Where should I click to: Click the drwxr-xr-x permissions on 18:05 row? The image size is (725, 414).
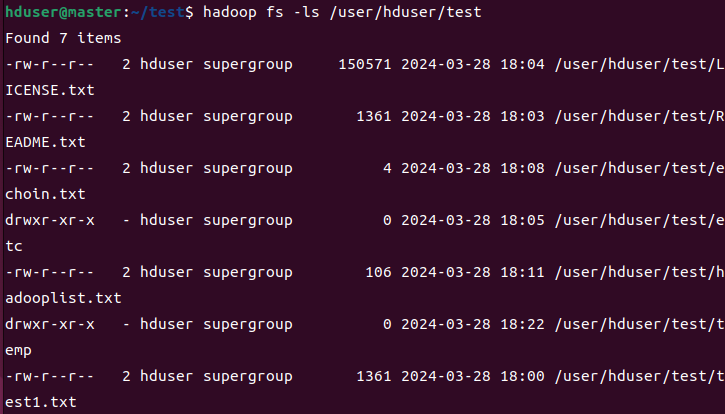point(50,220)
